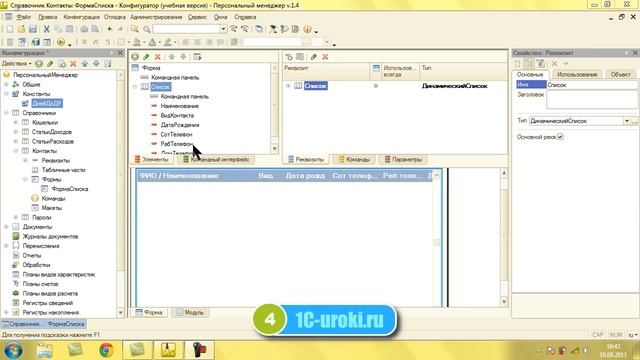Click green Add icon in Configuration panel
This screenshot has width=640, height=360.
[39, 64]
